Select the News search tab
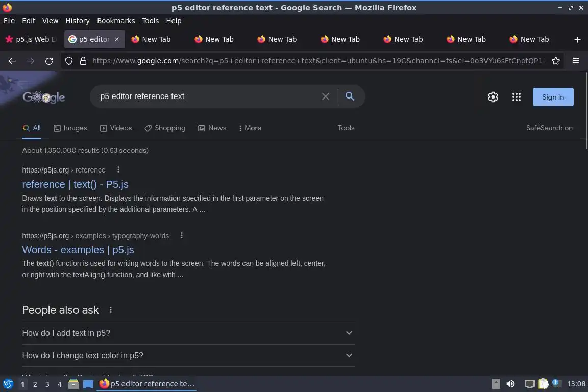The image size is (588, 392). click(212, 128)
